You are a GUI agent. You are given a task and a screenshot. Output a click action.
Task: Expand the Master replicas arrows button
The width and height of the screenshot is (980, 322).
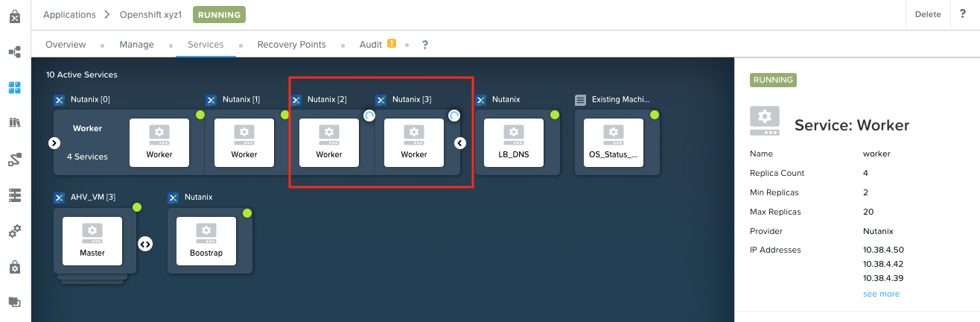pos(145,244)
